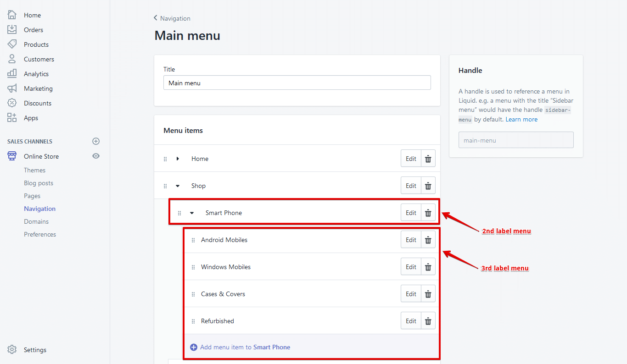The height and width of the screenshot is (364, 627).
Task: Delete the Refurbished menu item with trash icon
Action: [428, 320]
